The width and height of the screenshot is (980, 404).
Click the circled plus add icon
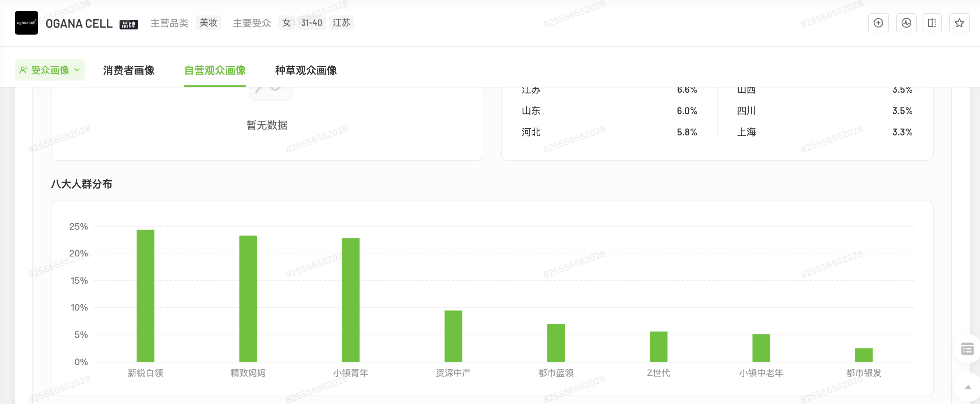point(878,23)
